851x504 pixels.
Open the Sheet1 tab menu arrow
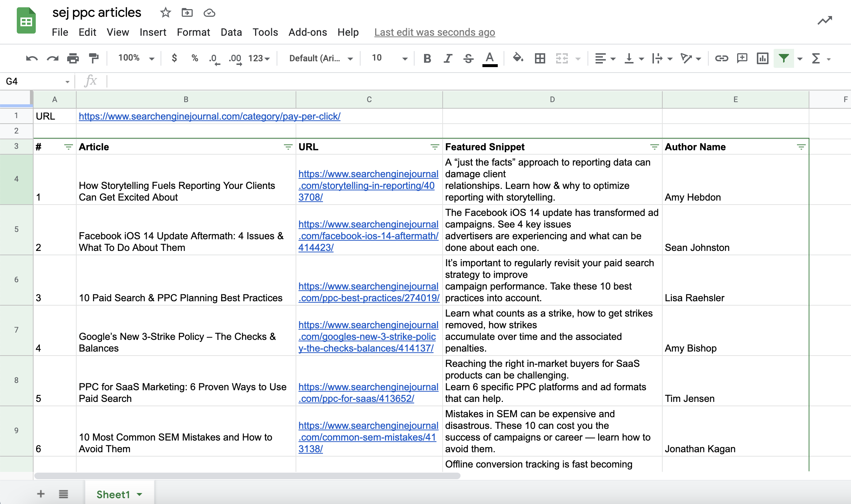click(139, 495)
